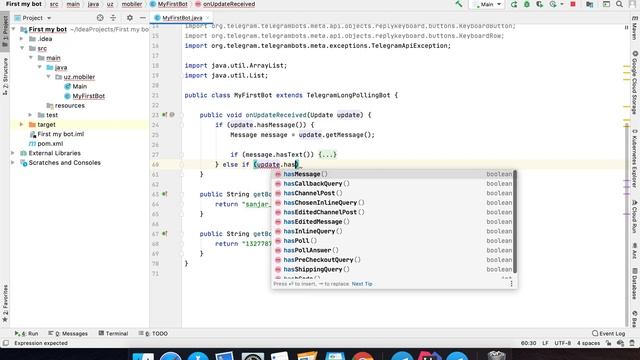Choose hasShippingQuery() completion suggestion
Viewport: 640px width, 360px height.
(393, 269)
